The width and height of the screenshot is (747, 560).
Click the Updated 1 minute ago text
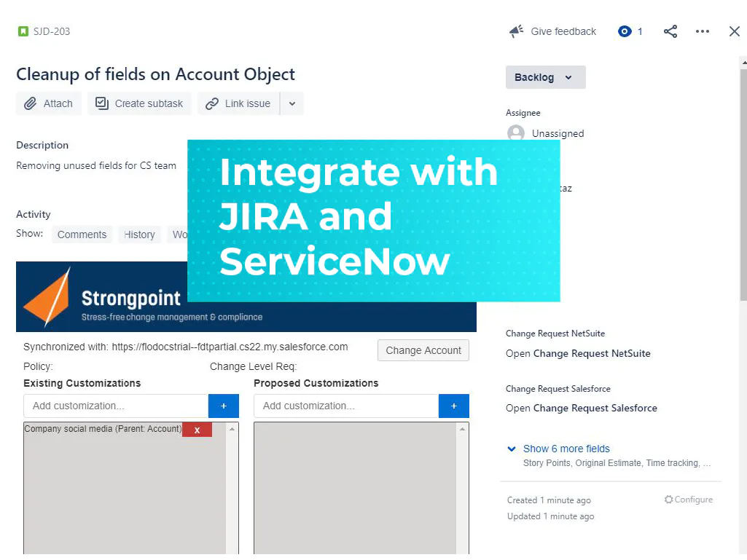pos(550,516)
